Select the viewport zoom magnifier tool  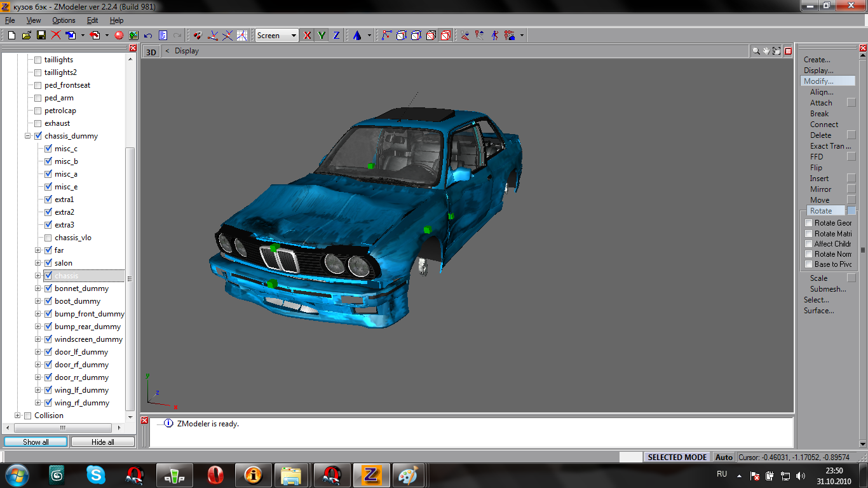point(756,51)
